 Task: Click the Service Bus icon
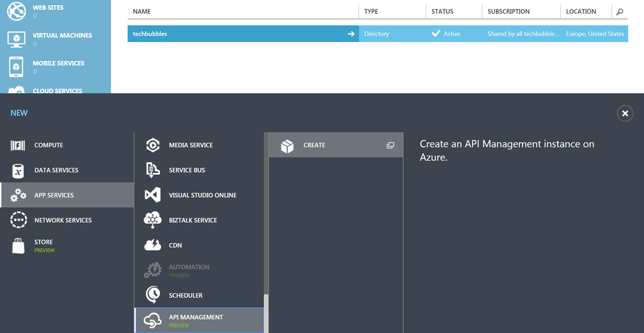[x=153, y=170]
